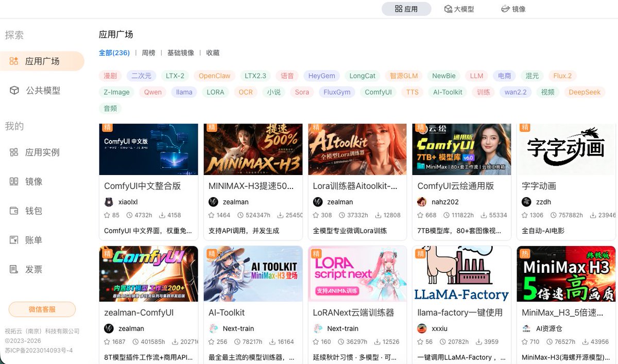Click star icon on 字字动画 card

(x=525, y=215)
